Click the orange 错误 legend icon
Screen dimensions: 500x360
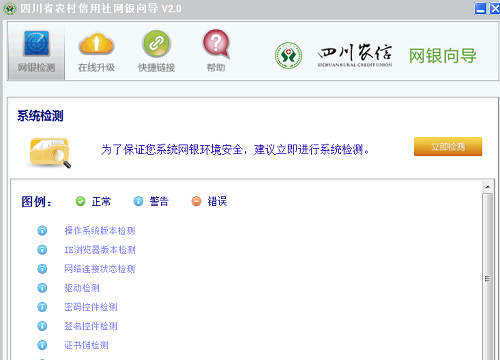196,201
